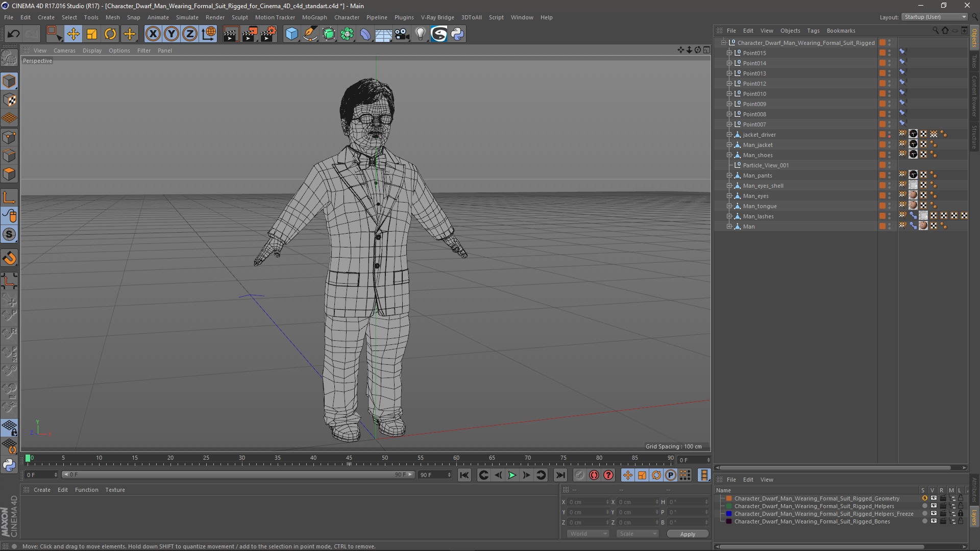Open the Bookmarks menu in Objects manager
980x551 pixels.
[841, 31]
